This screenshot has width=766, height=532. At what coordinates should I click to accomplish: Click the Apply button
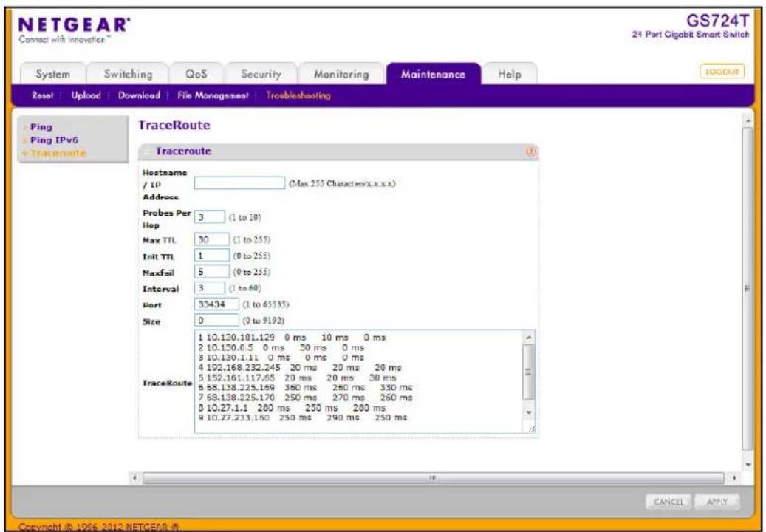click(717, 502)
